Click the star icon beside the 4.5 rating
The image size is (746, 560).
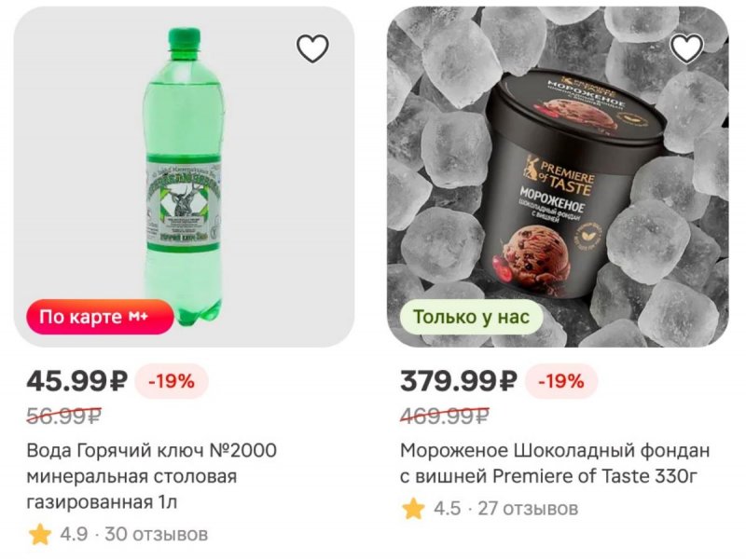tap(412, 509)
